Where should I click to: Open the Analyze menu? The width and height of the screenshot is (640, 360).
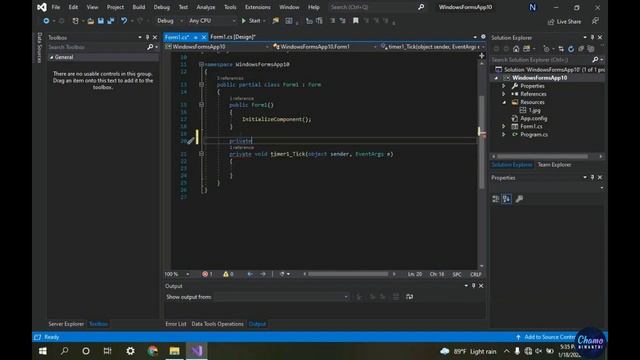click(206, 7)
